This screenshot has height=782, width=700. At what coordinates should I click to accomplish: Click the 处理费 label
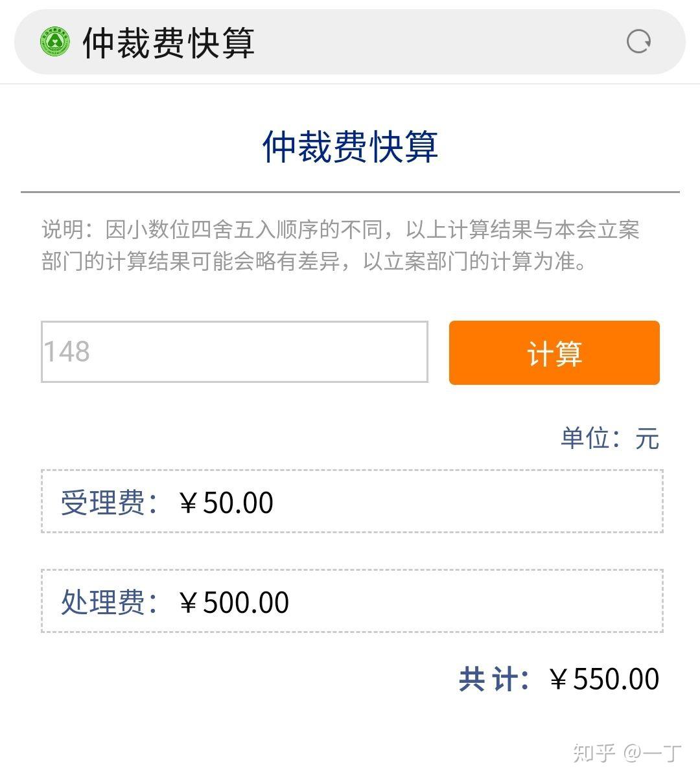104,603
